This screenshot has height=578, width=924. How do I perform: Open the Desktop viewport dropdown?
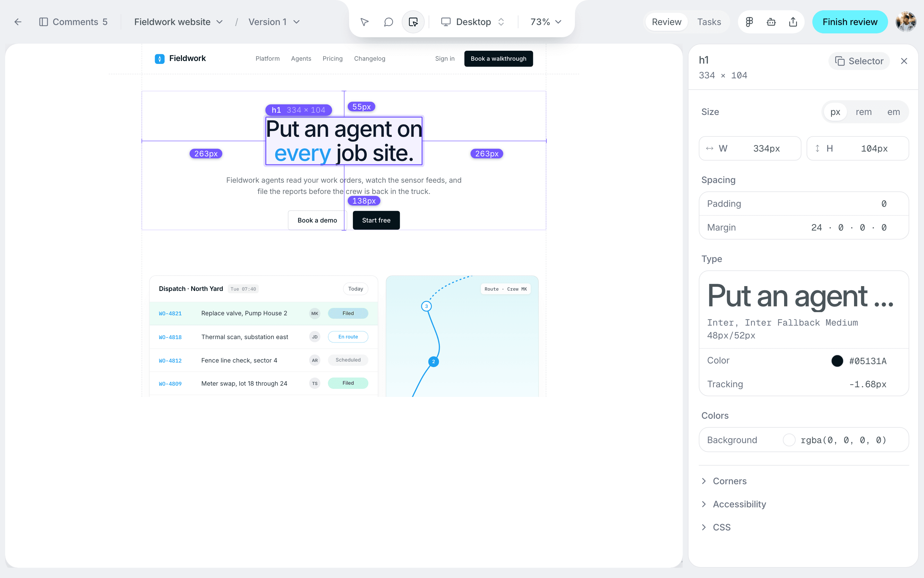[473, 22]
